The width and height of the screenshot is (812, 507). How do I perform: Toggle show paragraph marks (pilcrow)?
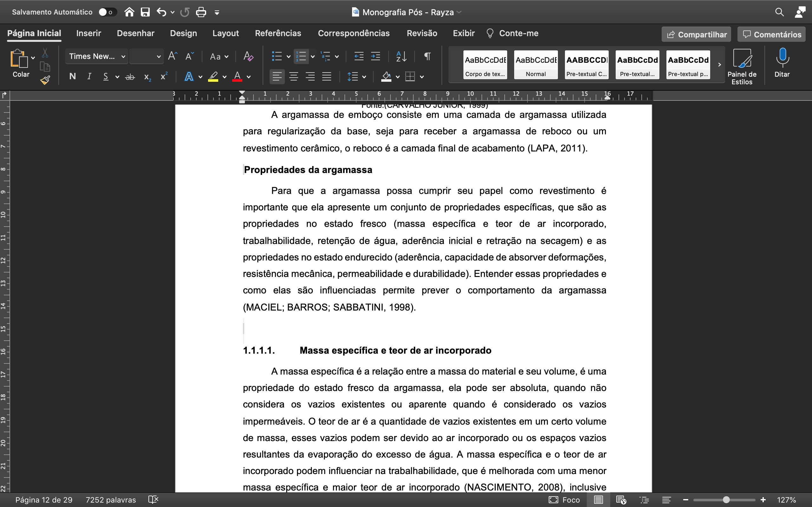pos(427,56)
